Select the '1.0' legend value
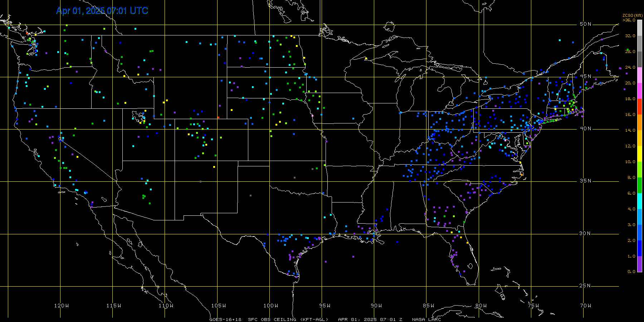The height and width of the screenshot is (322, 644). tap(631, 256)
